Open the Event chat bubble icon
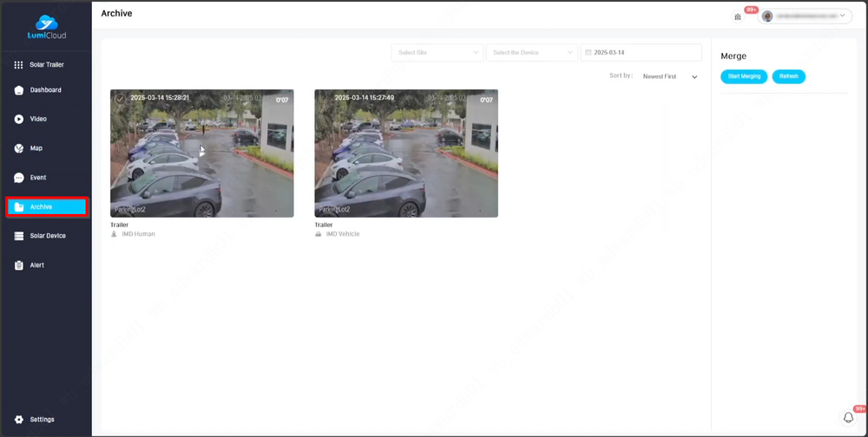This screenshot has width=868, height=437. (18, 178)
